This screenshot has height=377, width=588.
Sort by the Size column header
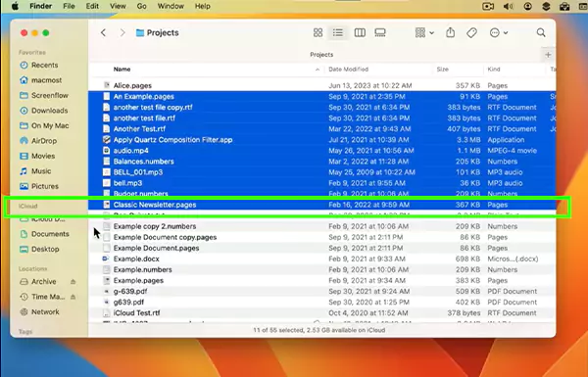coord(443,70)
